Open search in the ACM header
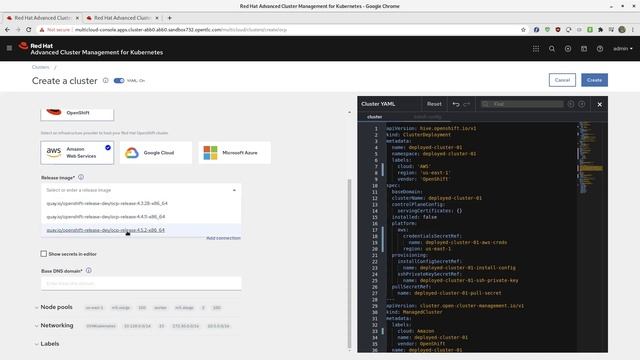The width and height of the screenshot is (640, 360). pos(552,49)
